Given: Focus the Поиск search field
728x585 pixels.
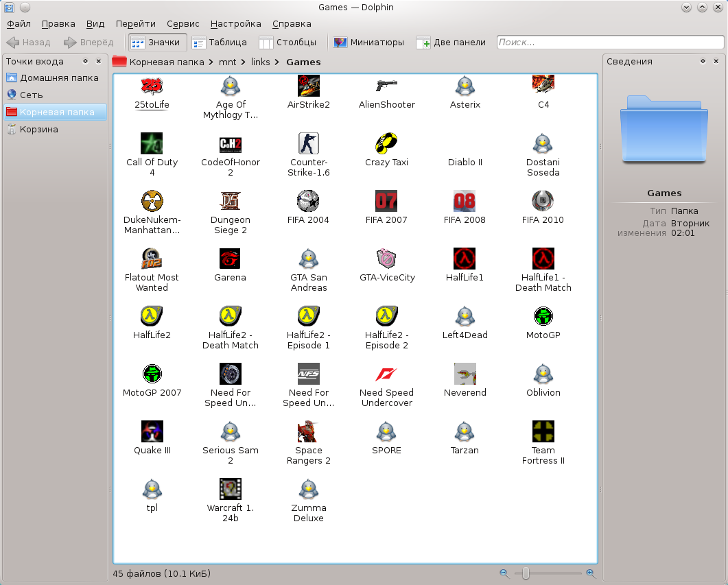Looking at the screenshot, I should (x=610, y=43).
